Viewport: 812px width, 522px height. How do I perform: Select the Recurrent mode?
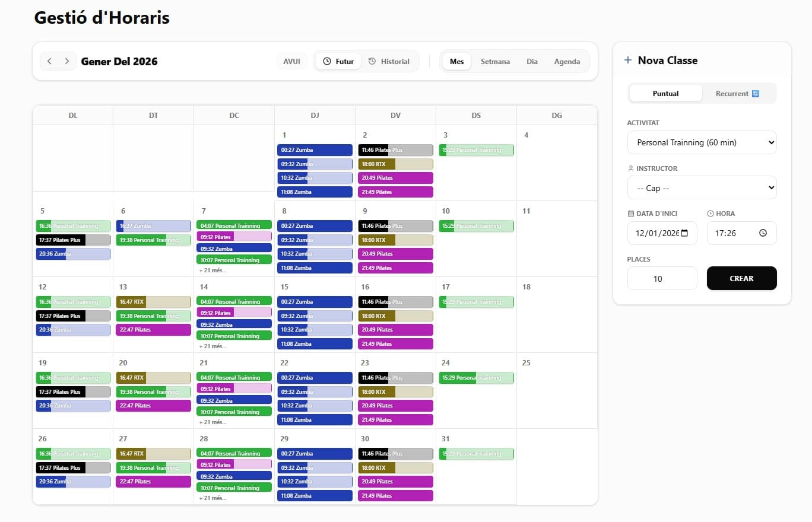737,93
